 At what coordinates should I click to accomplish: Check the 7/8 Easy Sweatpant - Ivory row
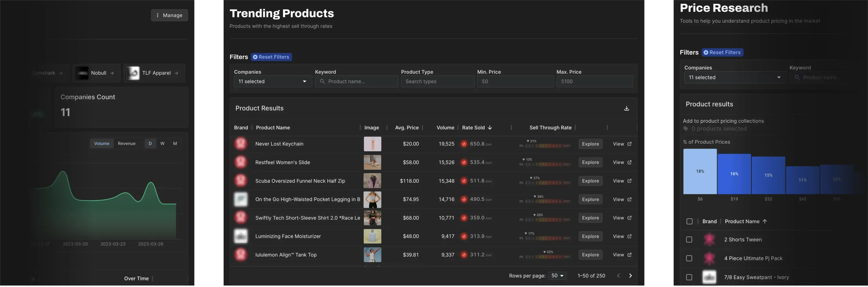[689, 278]
